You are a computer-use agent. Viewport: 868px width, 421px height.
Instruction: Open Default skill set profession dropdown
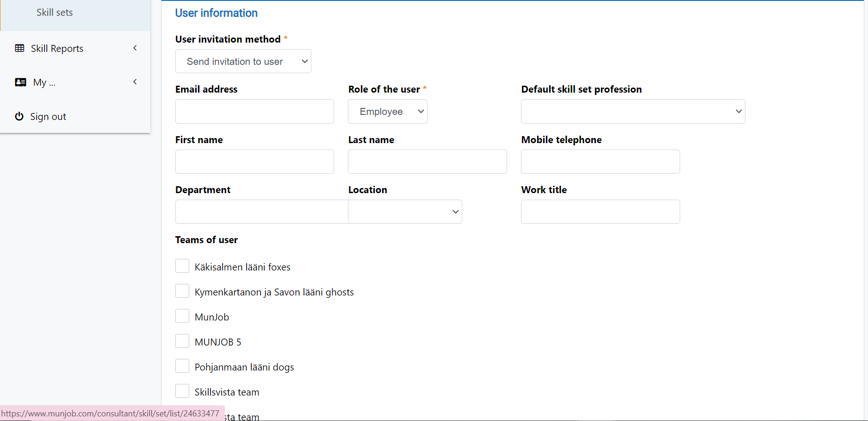633,111
